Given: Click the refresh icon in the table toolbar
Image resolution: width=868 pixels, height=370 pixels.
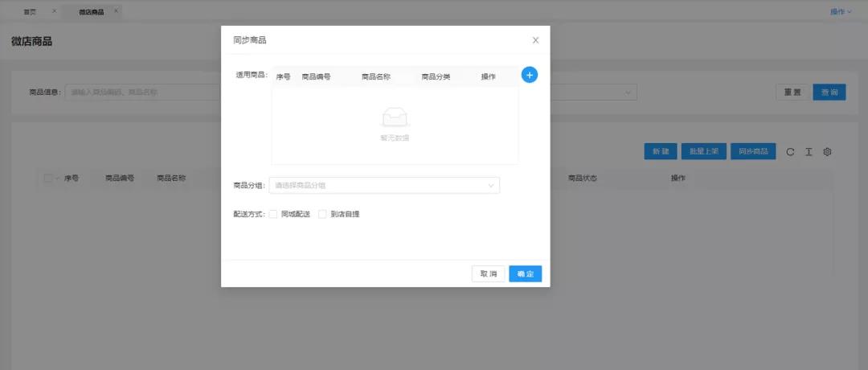Looking at the screenshot, I should point(790,152).
